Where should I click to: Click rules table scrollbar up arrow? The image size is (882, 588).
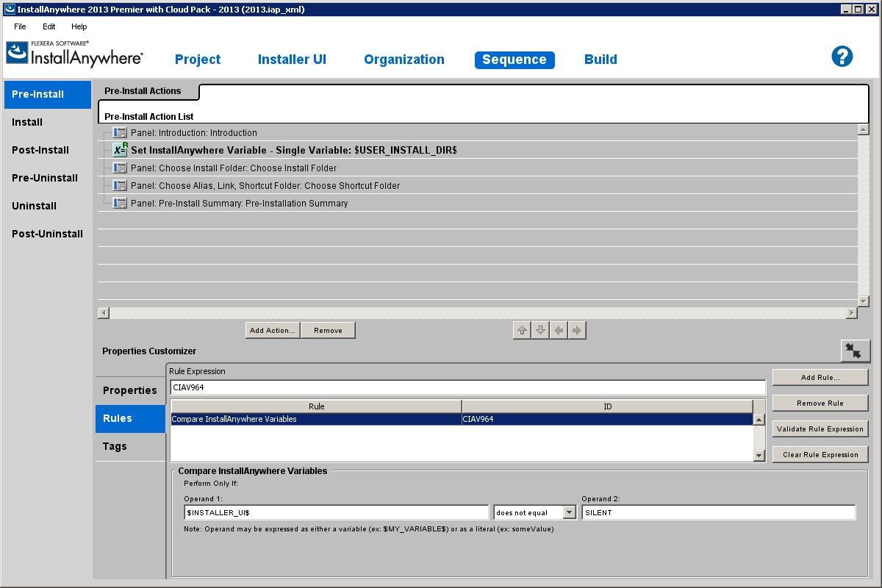(759, 420)
